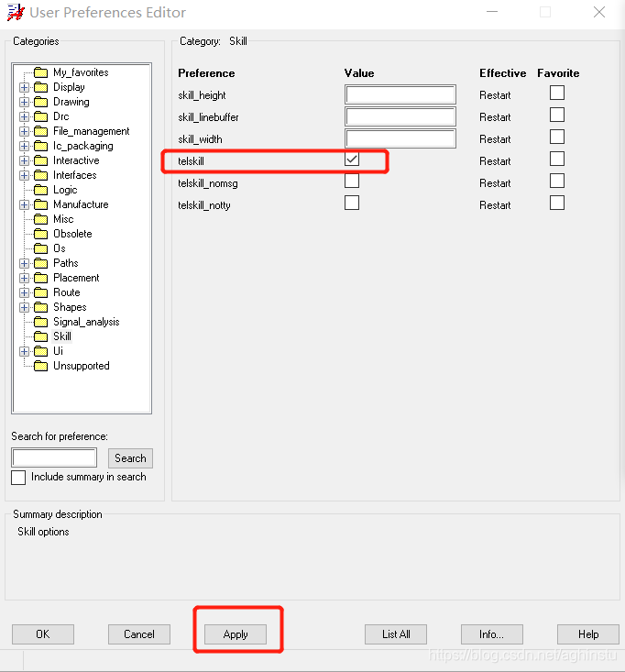Click the Signal_analysis folder icon
This screenshot has height=672, width=625.
coord(40,322)
